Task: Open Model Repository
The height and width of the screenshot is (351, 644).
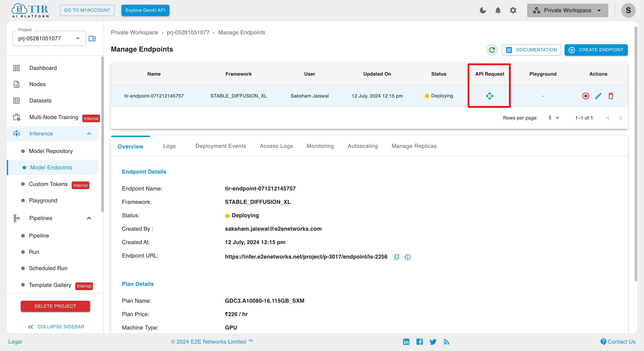Action: [x=51, y=151]
